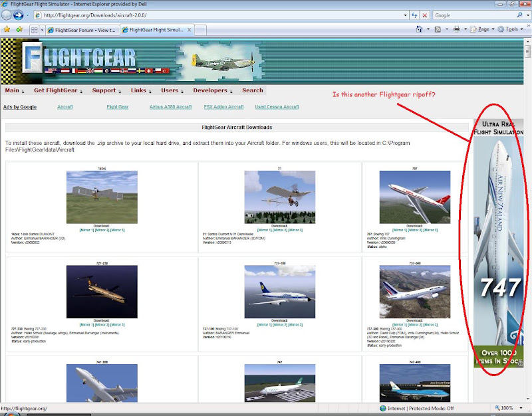
Task: Switch to the FlightGear Forum tab
Action: point(82,30)
